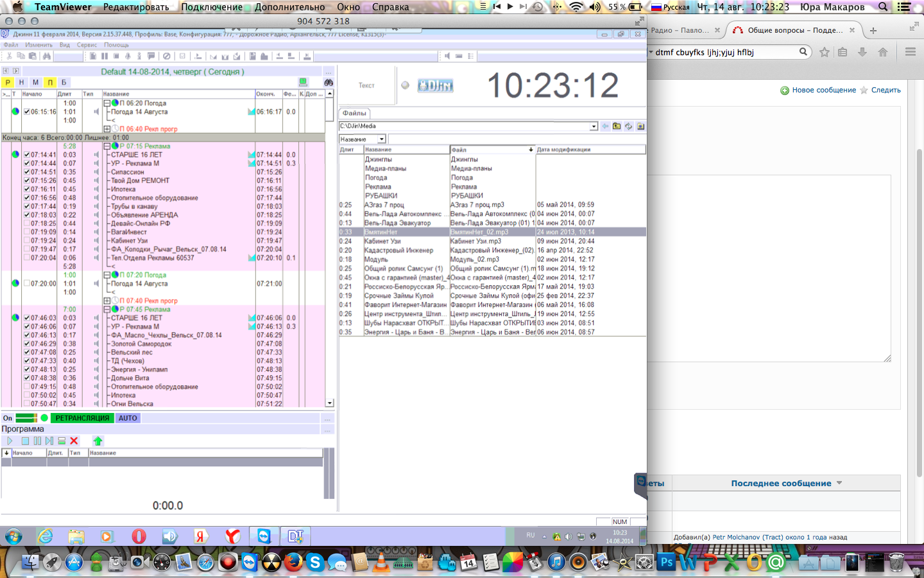
Task: Click the paste clipboard icon in DJin toolbar
Action: click(x=33, y=57)
